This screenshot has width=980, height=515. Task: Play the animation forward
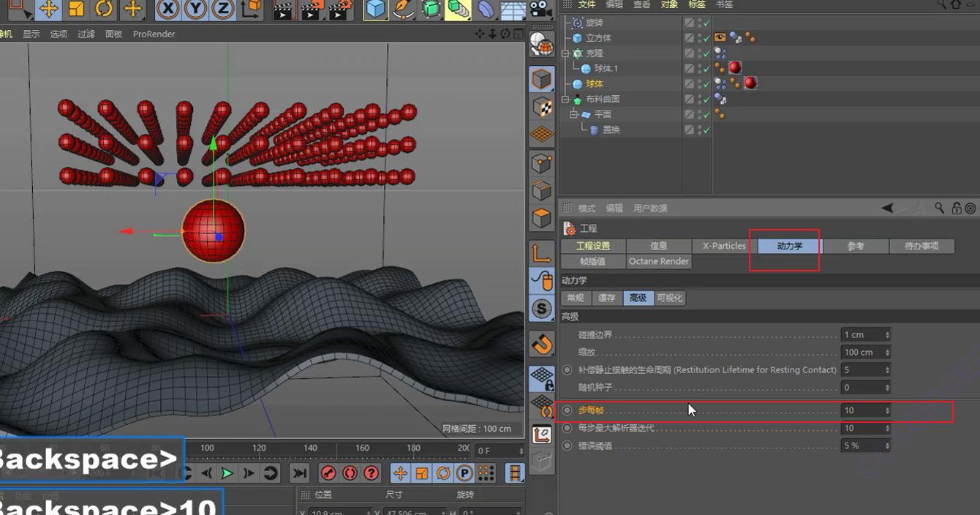click(x=227, y=473)
